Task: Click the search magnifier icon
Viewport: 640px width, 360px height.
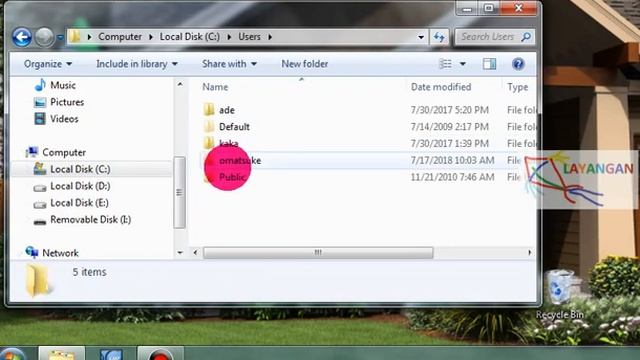Action: coord(527,37)
